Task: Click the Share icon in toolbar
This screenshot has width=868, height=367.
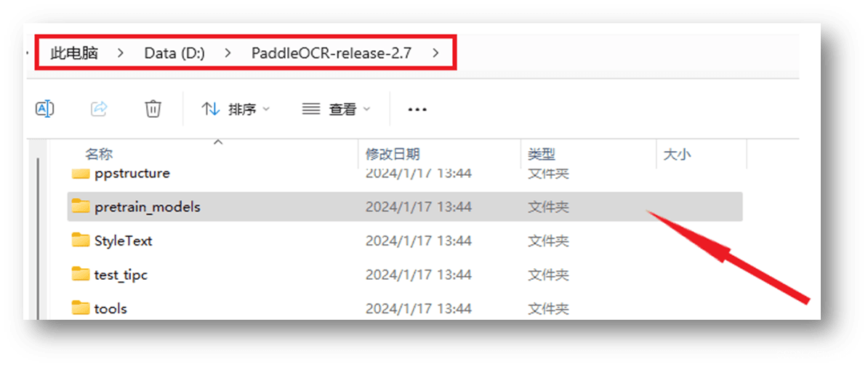Action: click(99, 108)
